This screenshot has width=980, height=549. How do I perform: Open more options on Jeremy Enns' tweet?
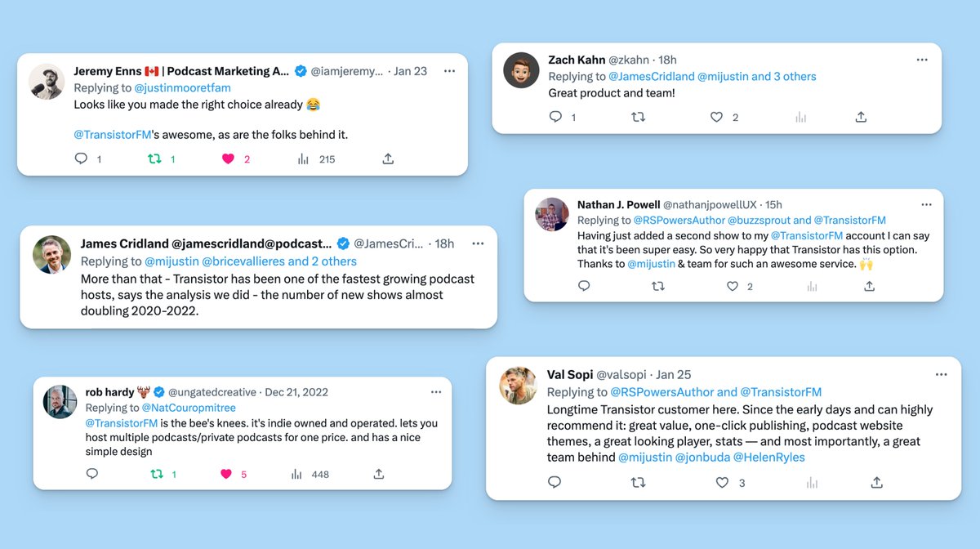[x=449, y=71]
